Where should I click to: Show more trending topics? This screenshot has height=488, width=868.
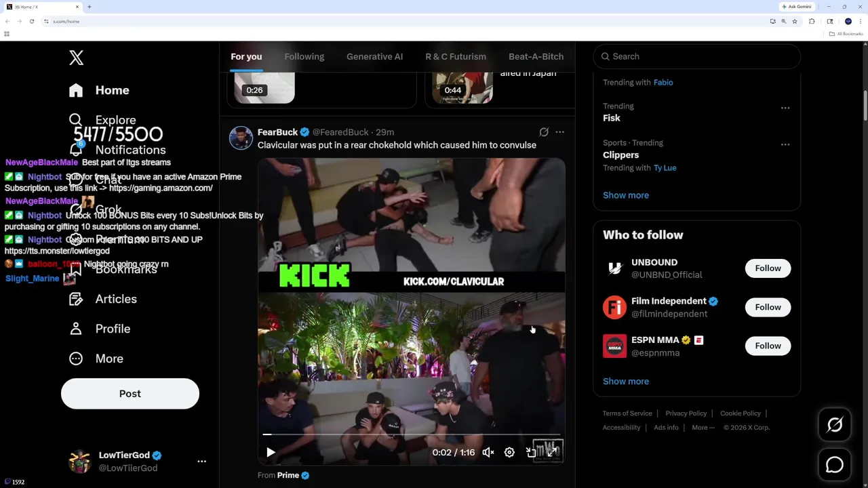coord(626,195)
